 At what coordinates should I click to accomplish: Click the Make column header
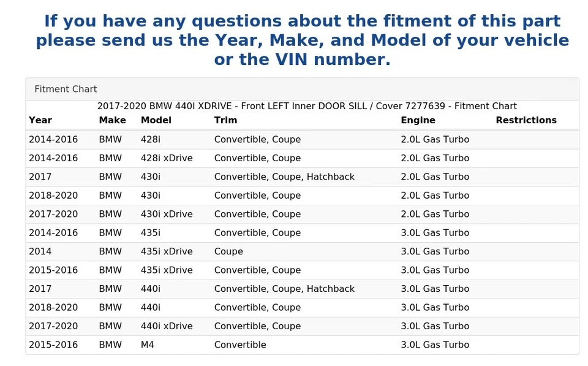[x=112, y=120]
